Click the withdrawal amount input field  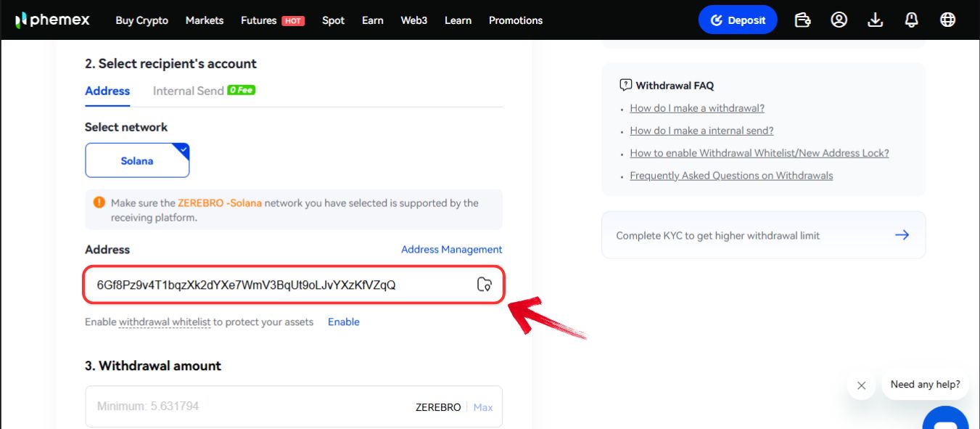(x=294, y=406)
